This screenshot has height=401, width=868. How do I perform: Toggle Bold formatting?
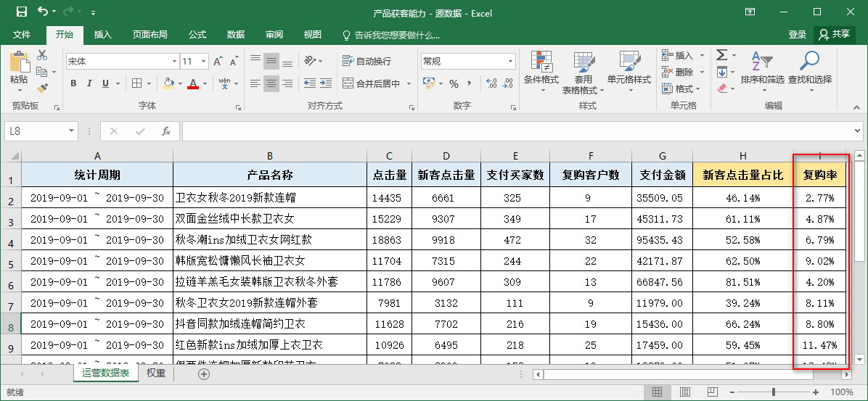click(x=73, y=83)
